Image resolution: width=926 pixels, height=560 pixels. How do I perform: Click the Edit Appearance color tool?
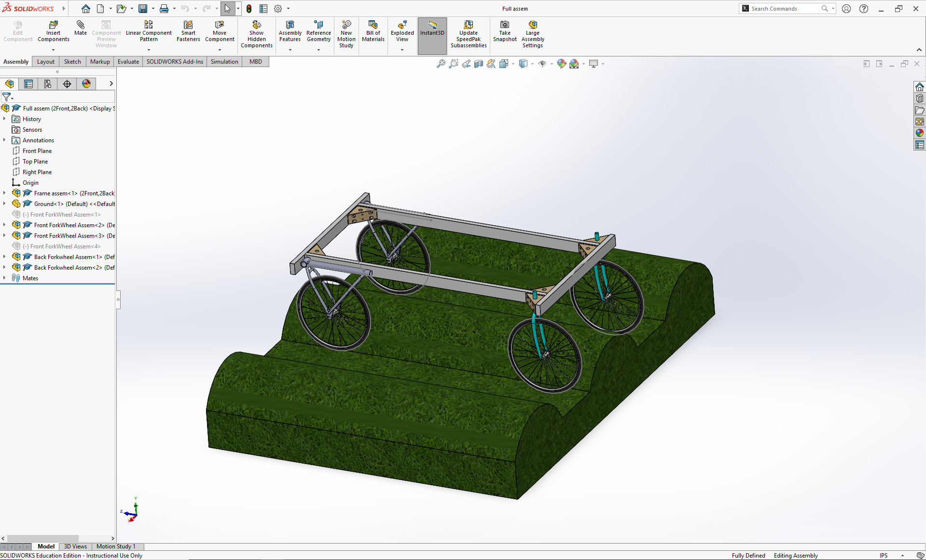pyautogui.click(x=561, y=63)
